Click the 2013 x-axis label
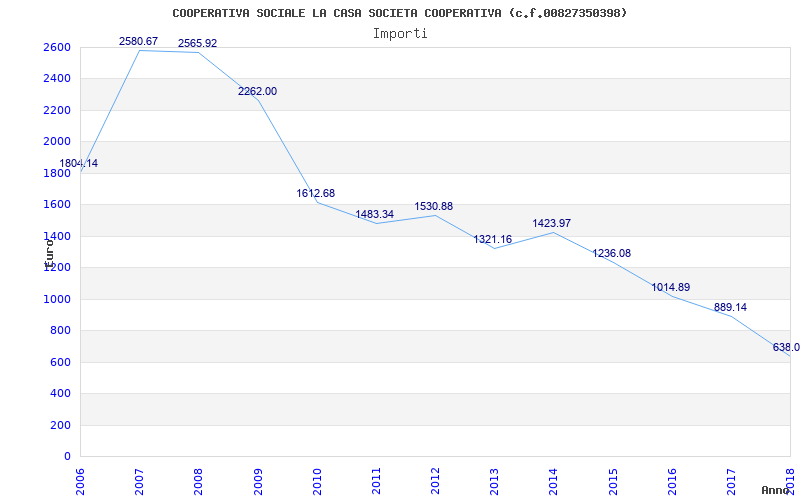The height and width of the screenshot is (500, 800). pos(494,481)
